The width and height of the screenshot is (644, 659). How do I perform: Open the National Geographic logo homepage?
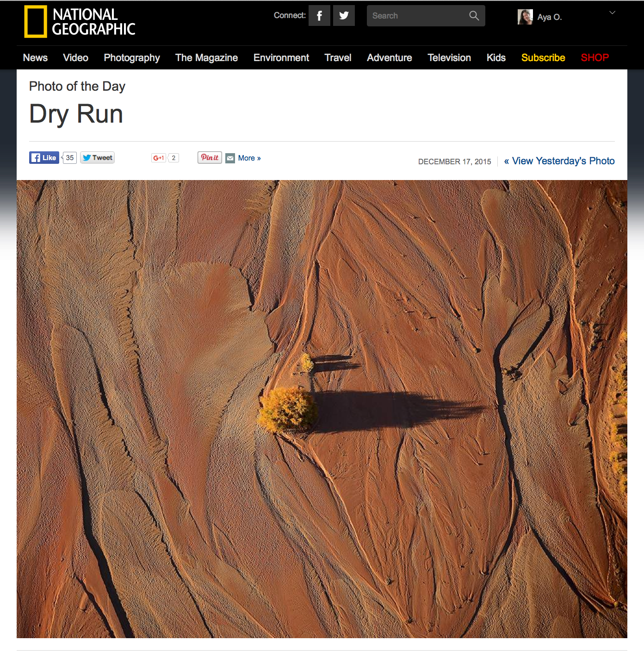coord(80,22)
